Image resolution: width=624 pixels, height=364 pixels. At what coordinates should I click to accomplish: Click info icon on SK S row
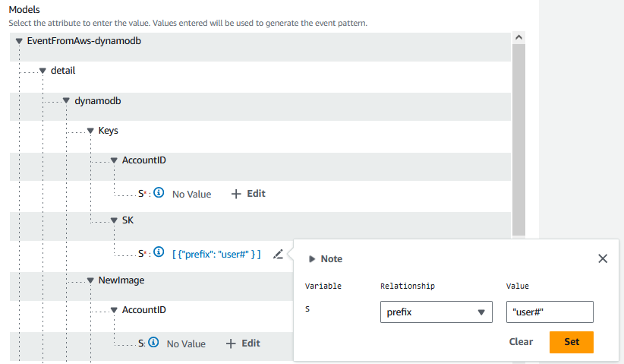(159, 252)
